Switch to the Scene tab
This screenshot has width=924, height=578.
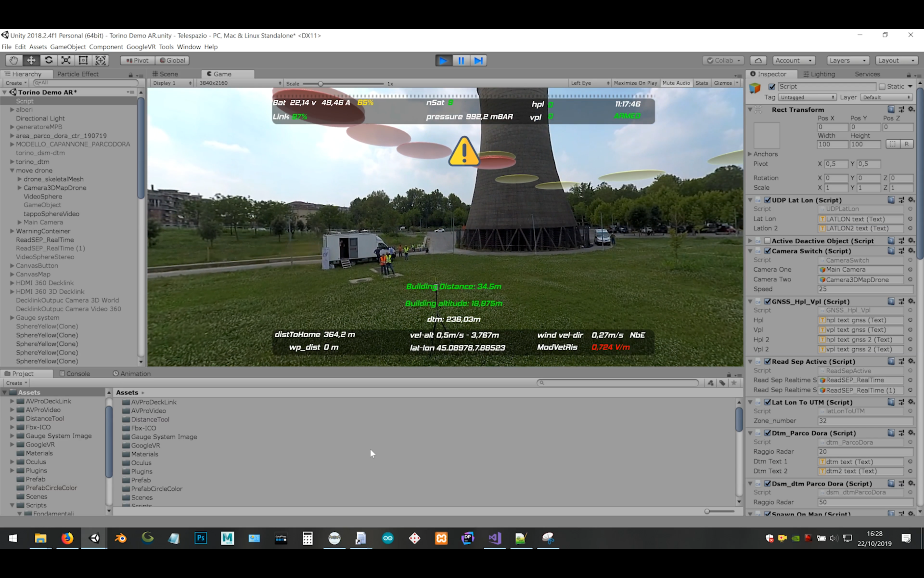[x=165, y=74]
